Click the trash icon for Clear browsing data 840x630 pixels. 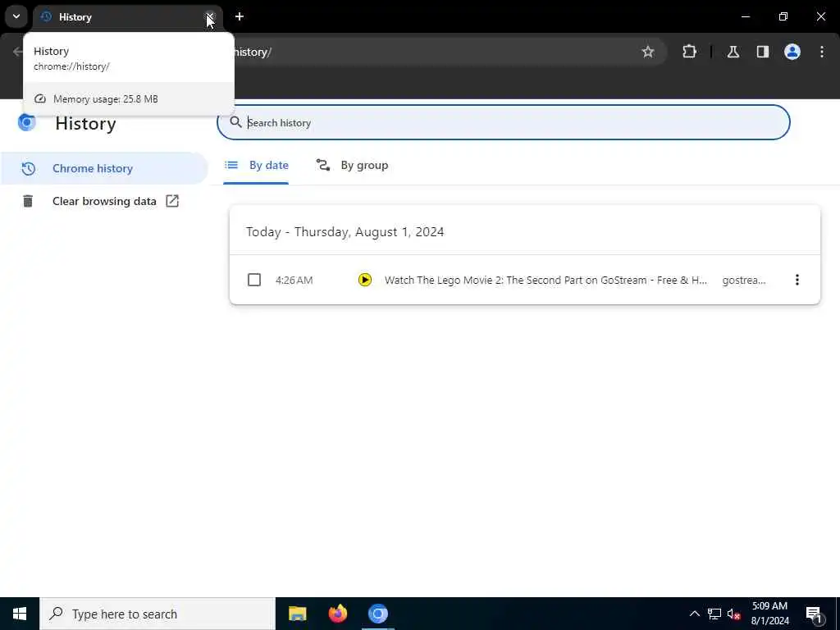28,202
